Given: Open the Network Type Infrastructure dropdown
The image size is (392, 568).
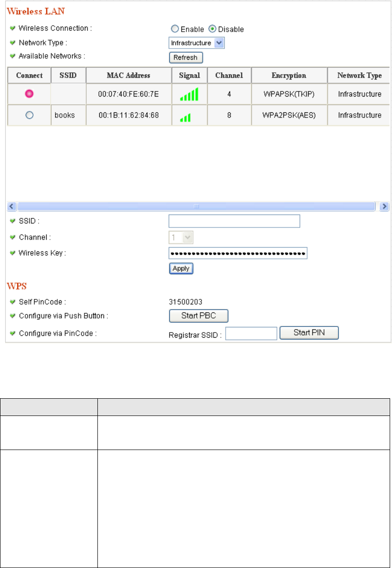Looking at the screenshot, I should [x=197, y=43].
